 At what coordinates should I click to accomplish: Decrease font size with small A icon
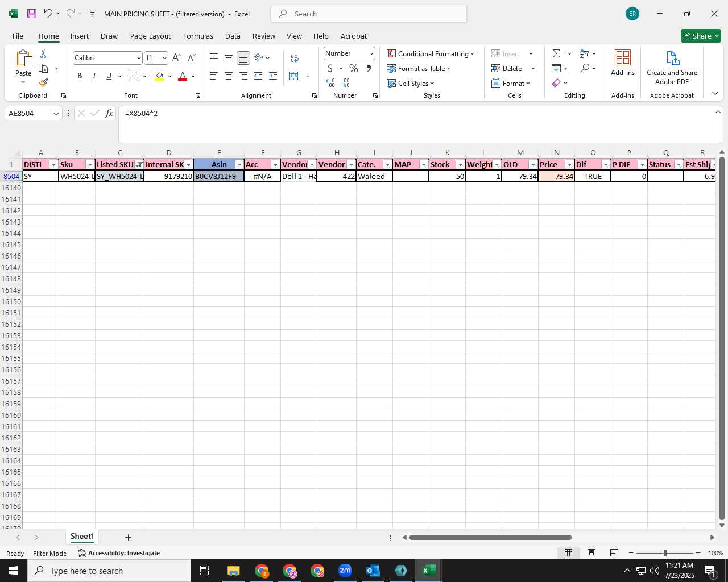pos(191,57)
